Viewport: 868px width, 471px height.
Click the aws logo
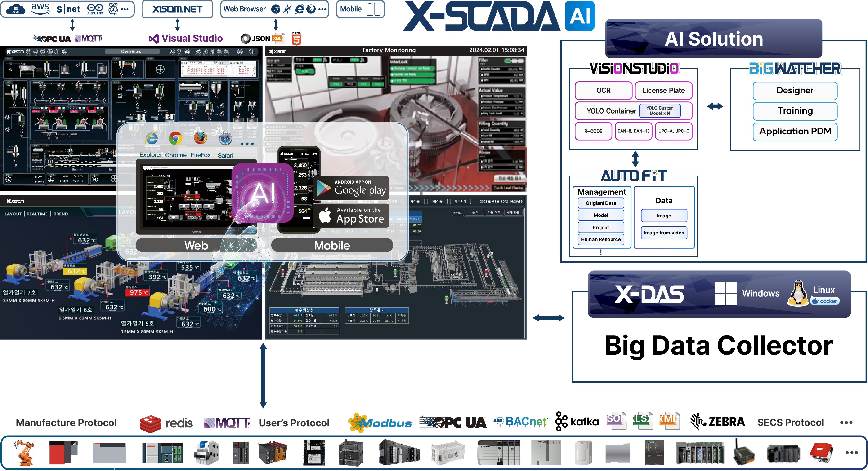[40, 9]
